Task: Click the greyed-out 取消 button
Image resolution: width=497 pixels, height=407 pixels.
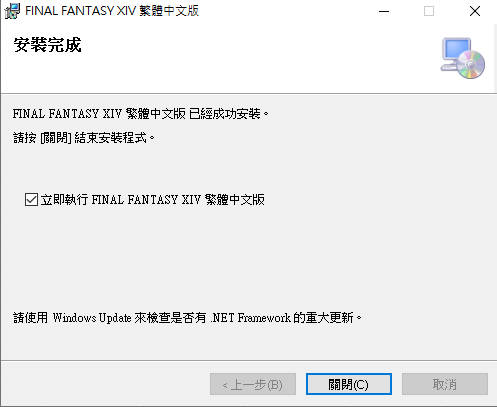Action: [x=445, y=384]
